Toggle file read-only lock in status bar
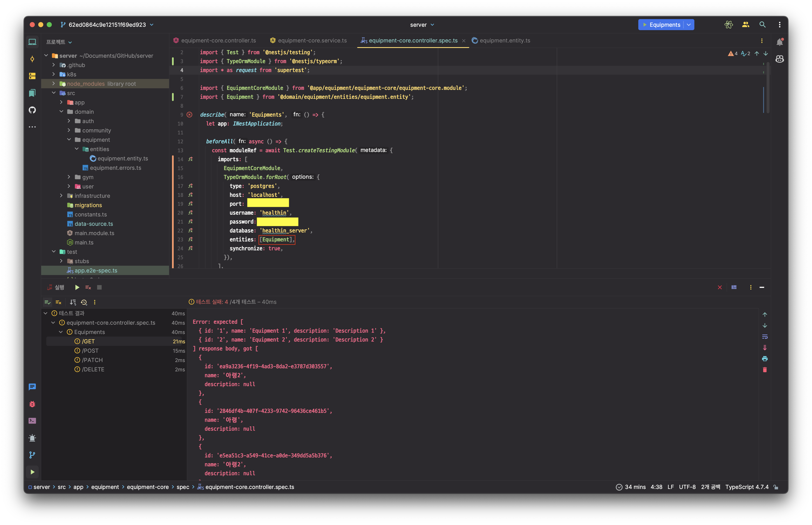The width and height of the screenshot is (812, 525). 776,487
